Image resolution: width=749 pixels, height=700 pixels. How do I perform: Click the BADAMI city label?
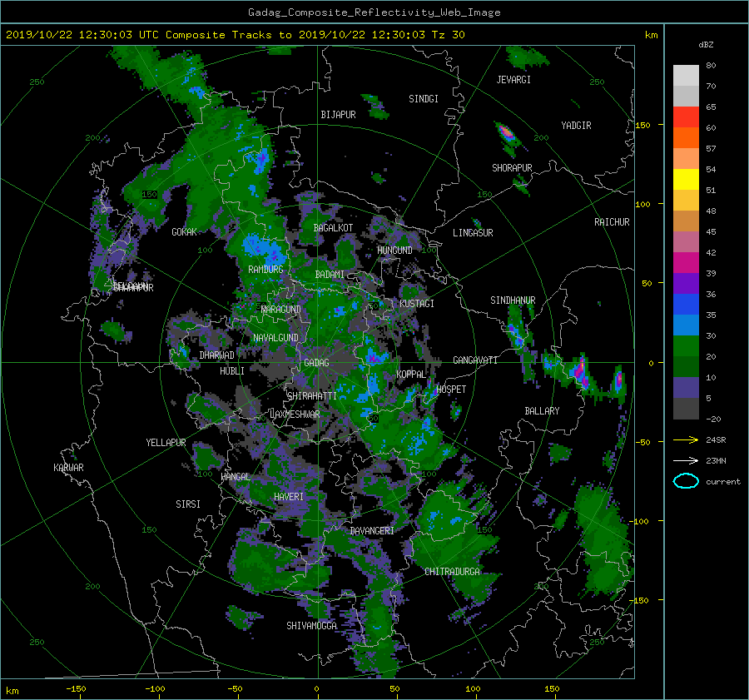point(330,275)
